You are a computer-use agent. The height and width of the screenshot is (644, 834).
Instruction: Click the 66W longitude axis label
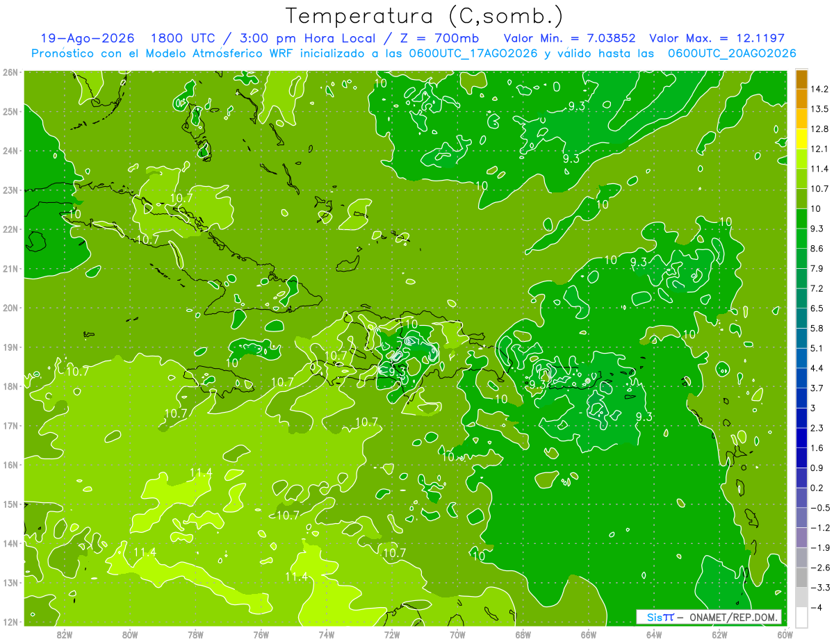coord(588,634)
